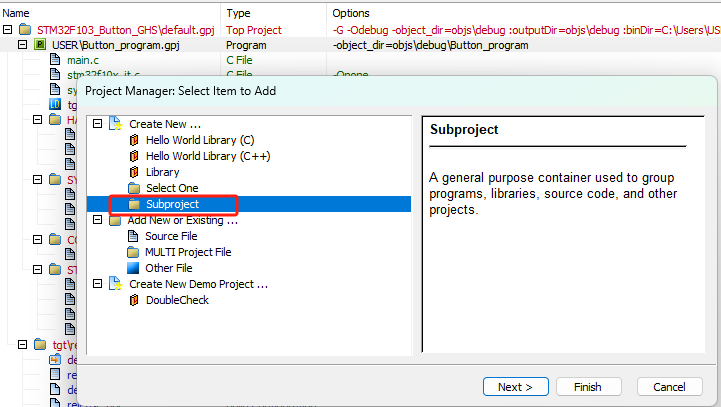Select the DoubleCheck demo project
The image size is (721, 407).
tap(176, 300)
